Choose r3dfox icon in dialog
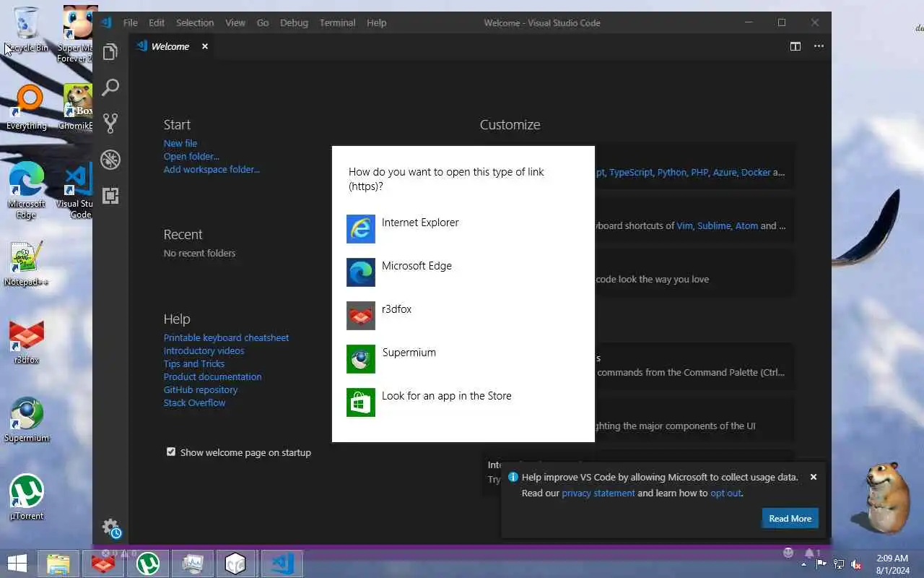The width and height of the screenshot is (924, 578). coord(361,316)
